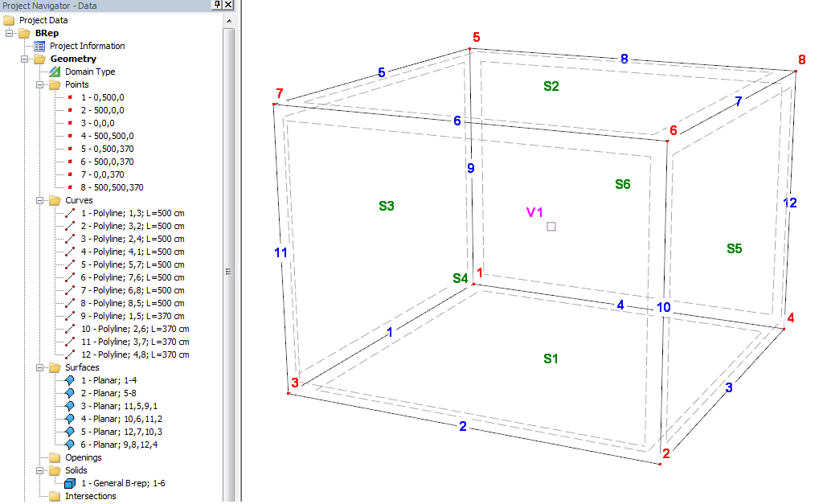Select curve '9 - Polyline; 1,5; L=370 cm'

[133, 316]
